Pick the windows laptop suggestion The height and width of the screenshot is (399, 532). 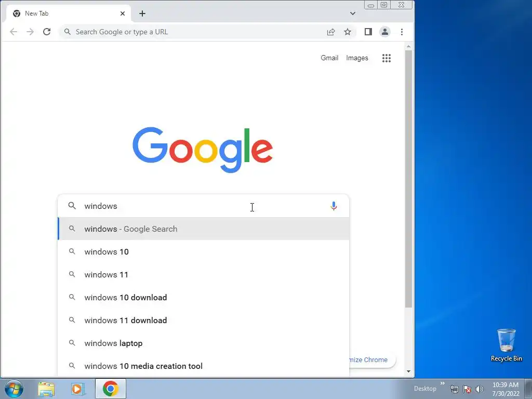point(204,343)
